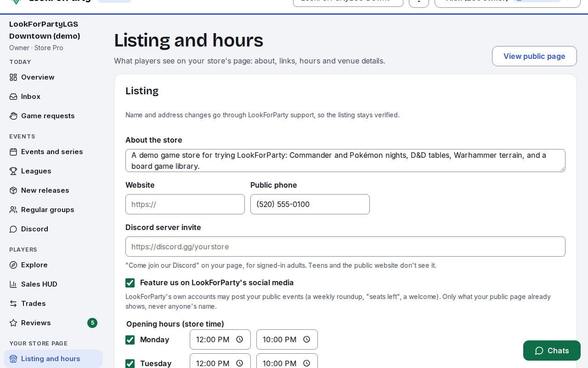This screenshot has height=368, width=588.
Task: Open the Inbox tray icon
Action: (x=13, y=97)
